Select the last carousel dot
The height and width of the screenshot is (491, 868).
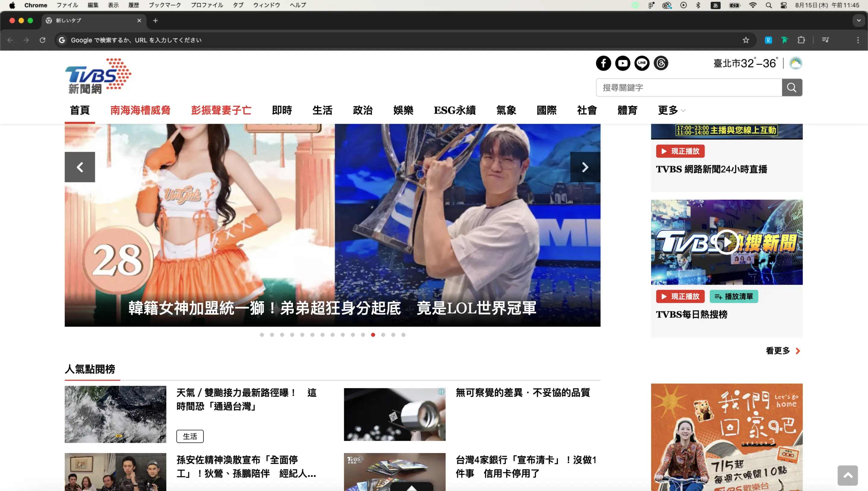pyautogui.click(x=403, y=335)
